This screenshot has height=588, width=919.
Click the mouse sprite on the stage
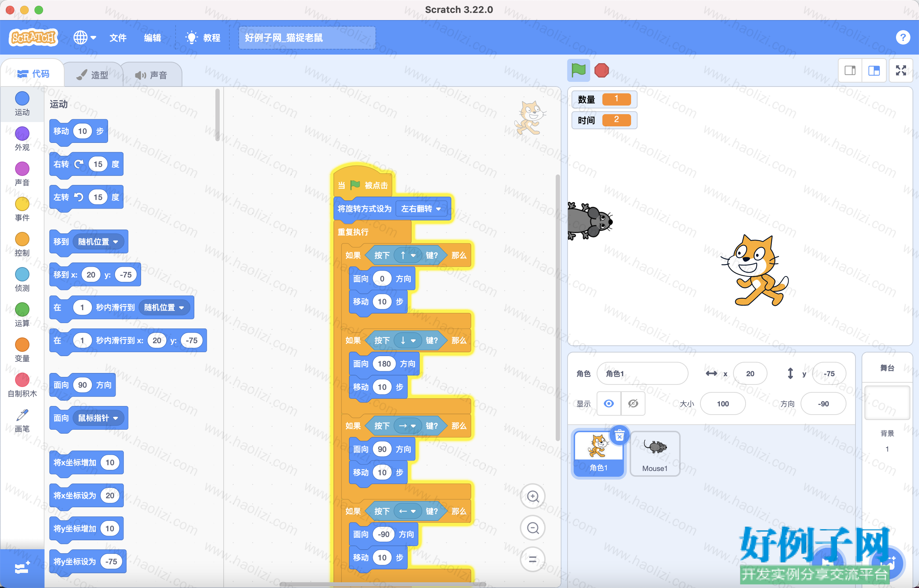point(590,221)
